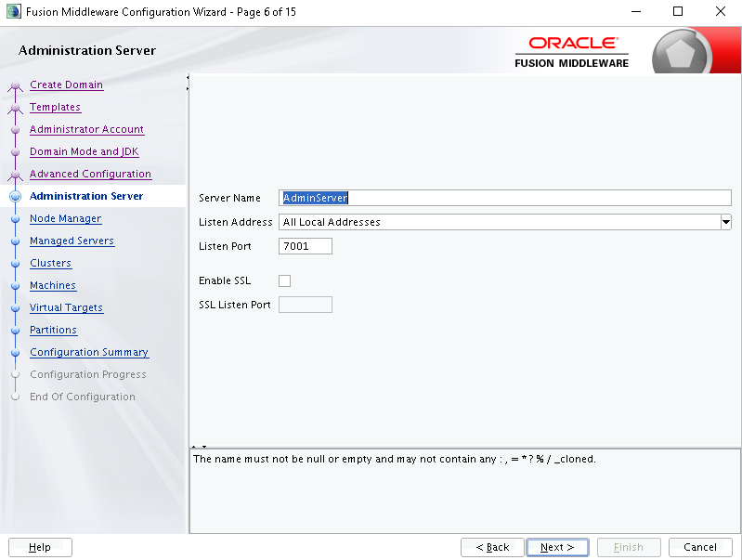This screenshot has width=742, height=560.
Task: Click the Partitions step bullet icon
Action: (15, 330)
